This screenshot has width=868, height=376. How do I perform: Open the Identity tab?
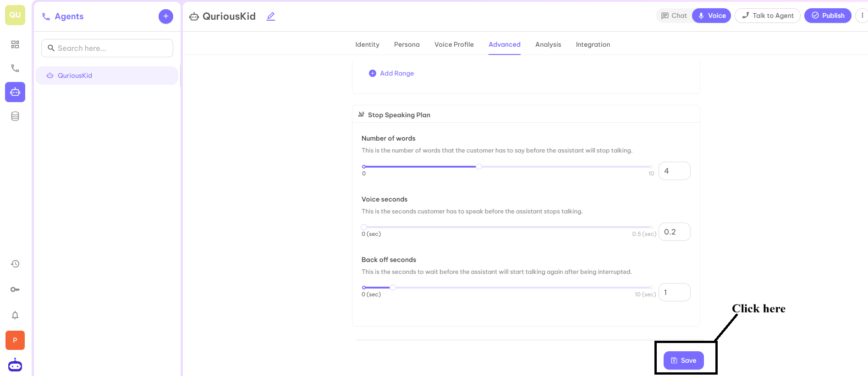pyautogui.click(x=367, y=44)
